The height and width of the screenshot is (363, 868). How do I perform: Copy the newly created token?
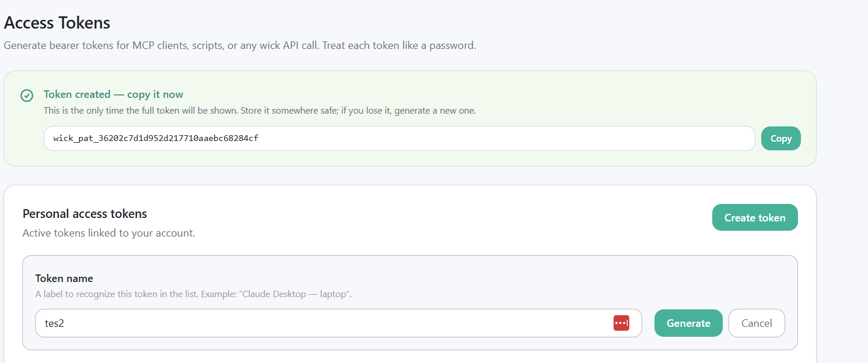pos(780,139)
